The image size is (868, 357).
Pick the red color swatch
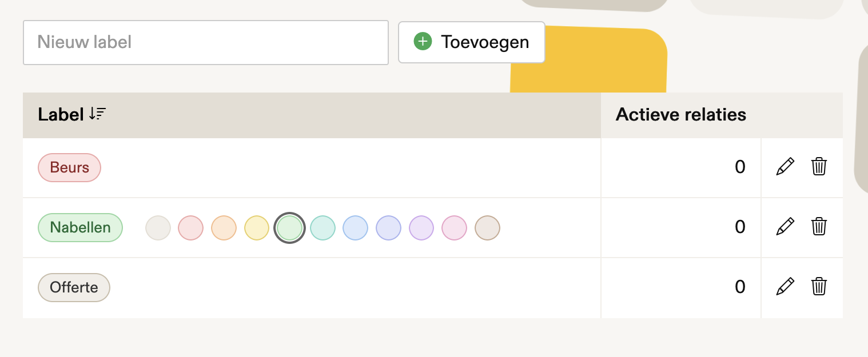pos(191,228)
